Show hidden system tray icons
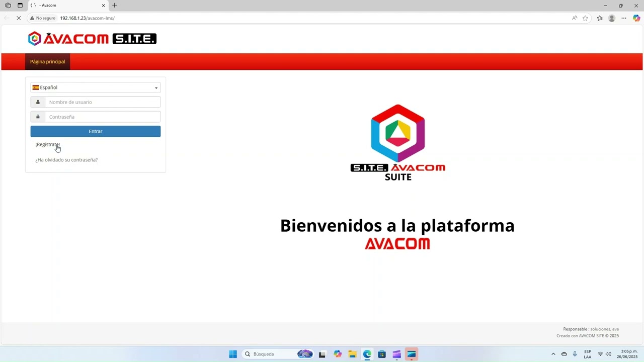This screenshot has height=362, width=644. [553, 354]
